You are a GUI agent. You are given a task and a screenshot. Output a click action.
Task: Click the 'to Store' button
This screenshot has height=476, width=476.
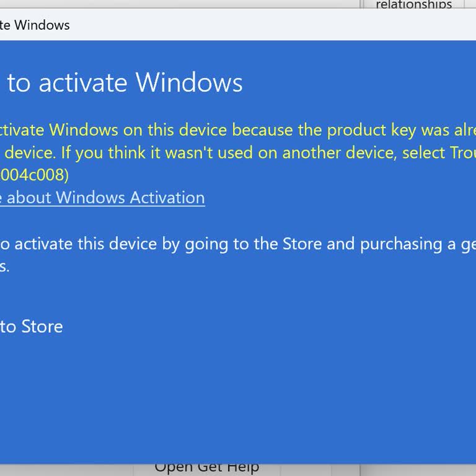tap(32, 327)
